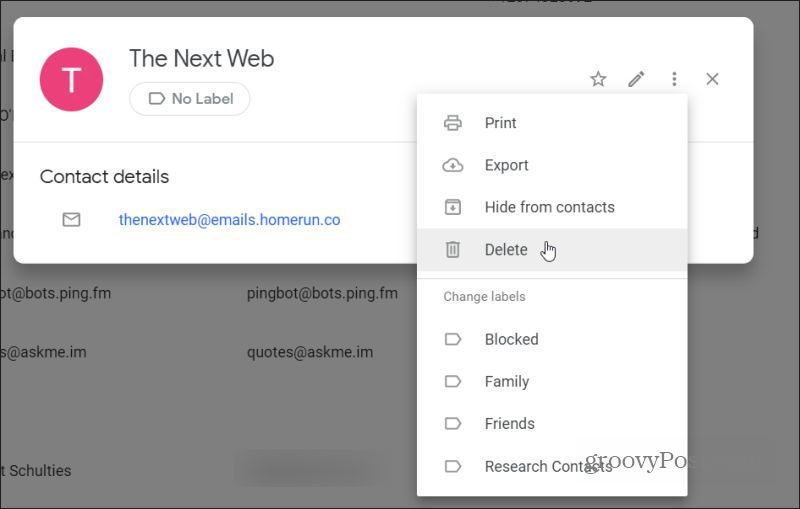The image size is (800, 509).
Task: Click the Hide from contacts archive icon
Action: pos(453,207)
